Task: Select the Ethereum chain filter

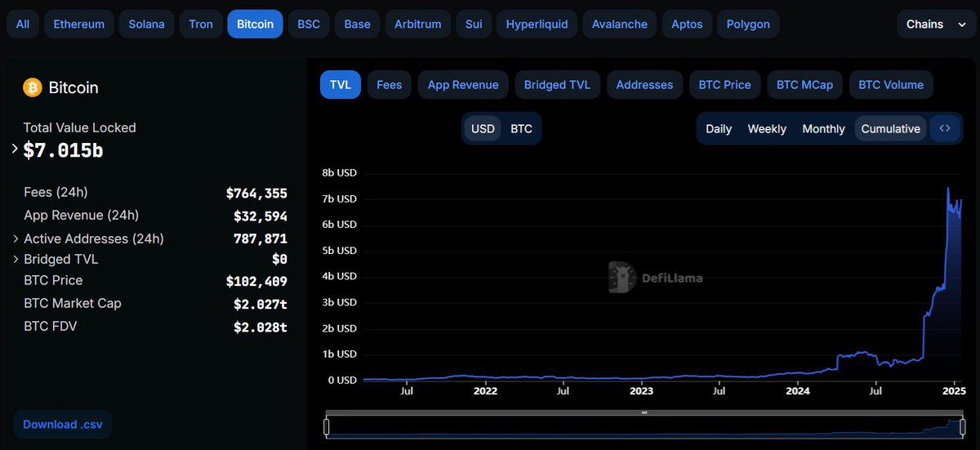Action: click(x=79, y=25)
